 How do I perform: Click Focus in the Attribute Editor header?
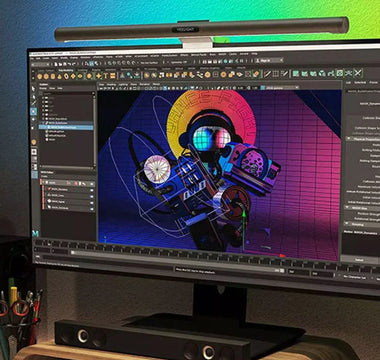point(373,83)
